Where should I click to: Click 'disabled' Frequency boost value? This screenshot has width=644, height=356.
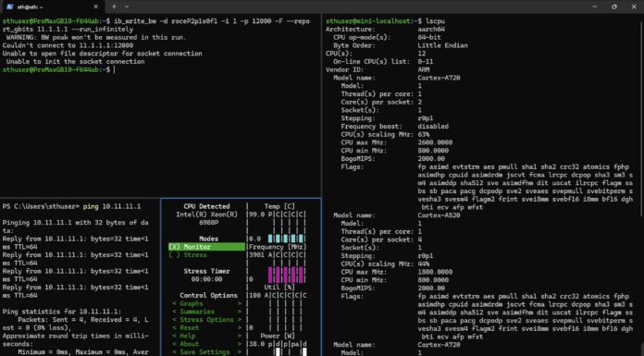click(433, 127)
